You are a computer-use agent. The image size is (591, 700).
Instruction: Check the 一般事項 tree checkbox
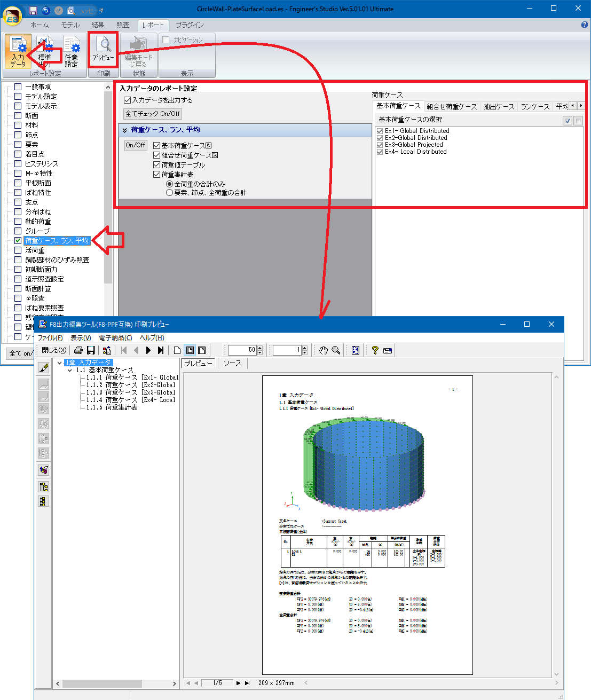[x=18, y=86]
